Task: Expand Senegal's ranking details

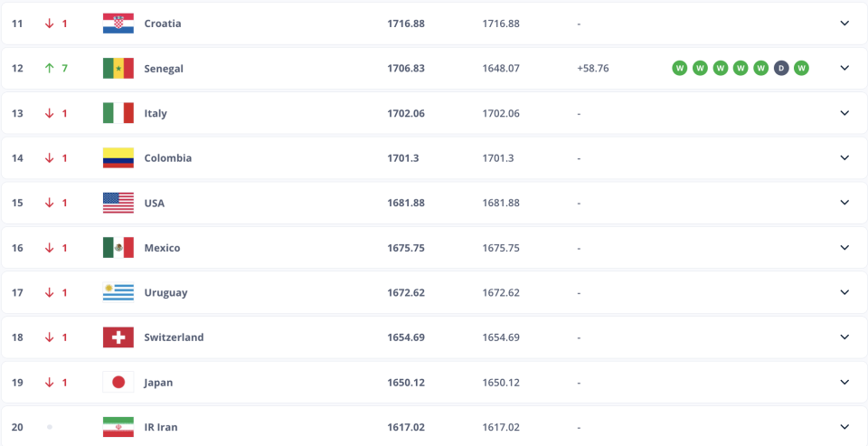Action: 844,68
